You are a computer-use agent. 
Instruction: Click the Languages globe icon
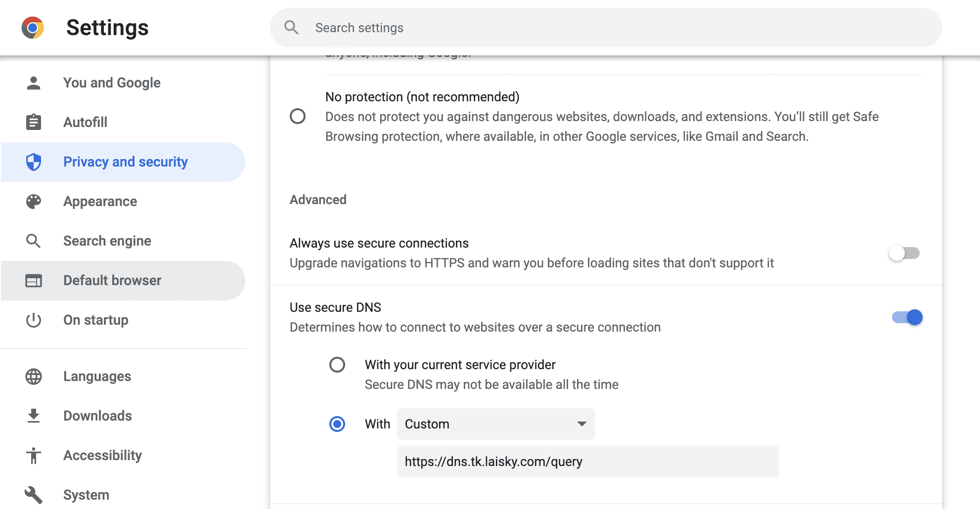coord(34,377)
